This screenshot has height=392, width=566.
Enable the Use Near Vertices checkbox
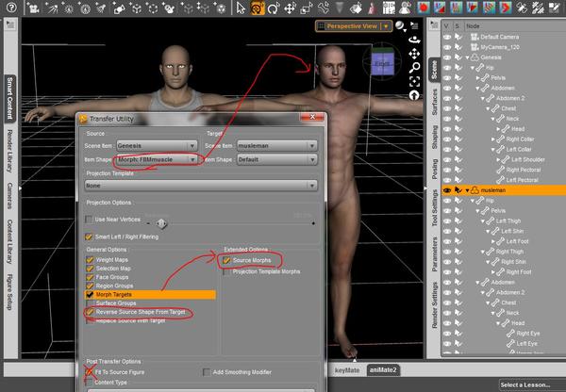click(x=89, y=219)
